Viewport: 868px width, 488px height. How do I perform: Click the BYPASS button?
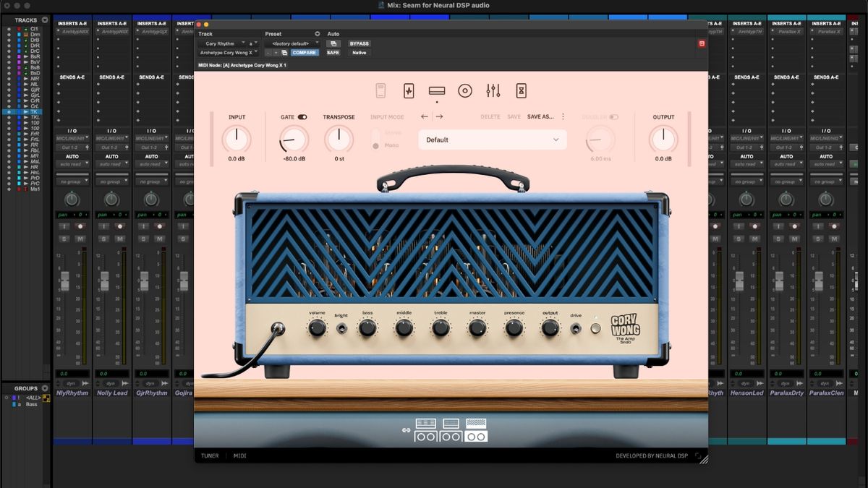pyautogui.click(x=359, y=43)
